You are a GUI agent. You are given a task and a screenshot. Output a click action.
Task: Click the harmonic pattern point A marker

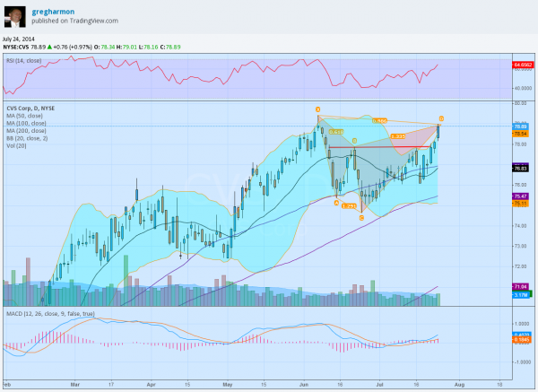[x=336, y=204]
